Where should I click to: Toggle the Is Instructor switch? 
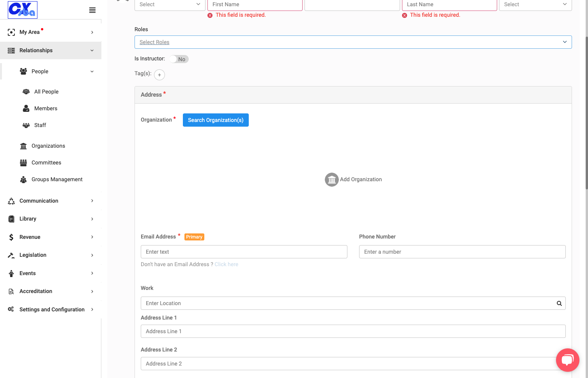tap(179, 59)
